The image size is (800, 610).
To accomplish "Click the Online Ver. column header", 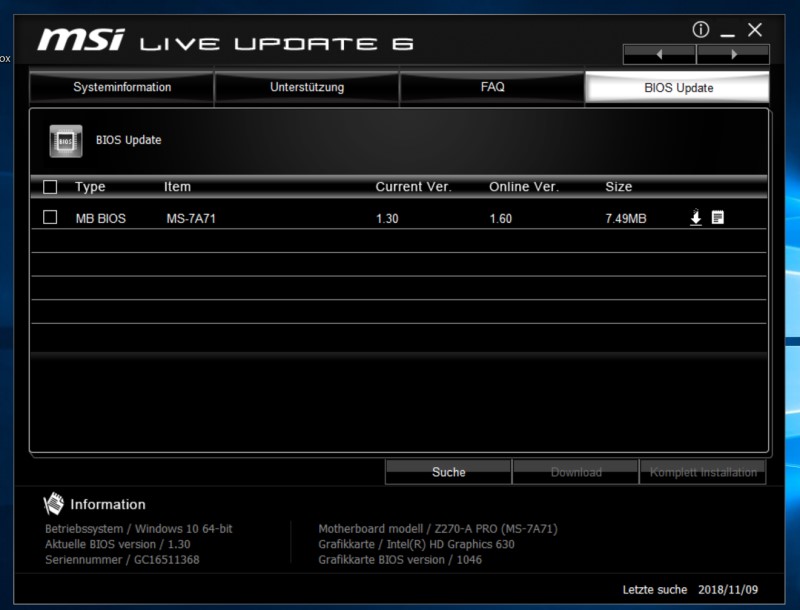I will [524, 187].
